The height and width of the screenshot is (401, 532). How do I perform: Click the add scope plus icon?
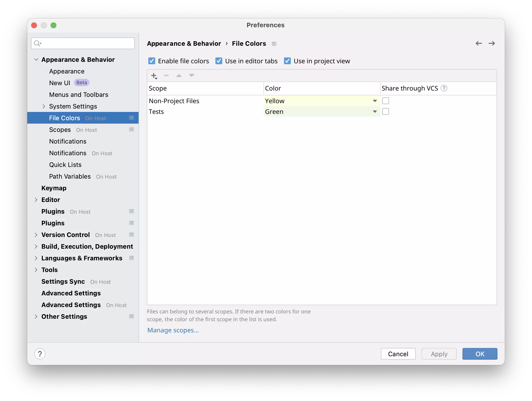tap(154, 76)
